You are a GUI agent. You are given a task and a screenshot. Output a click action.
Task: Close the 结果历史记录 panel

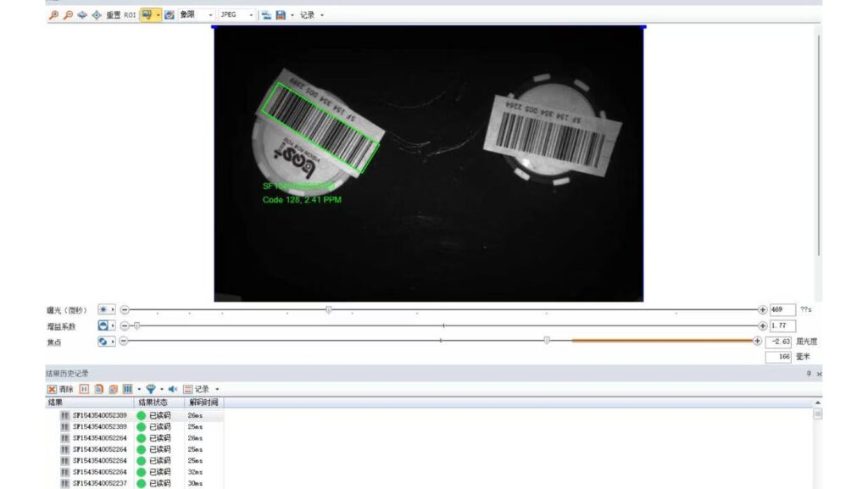tap(819, 374)
